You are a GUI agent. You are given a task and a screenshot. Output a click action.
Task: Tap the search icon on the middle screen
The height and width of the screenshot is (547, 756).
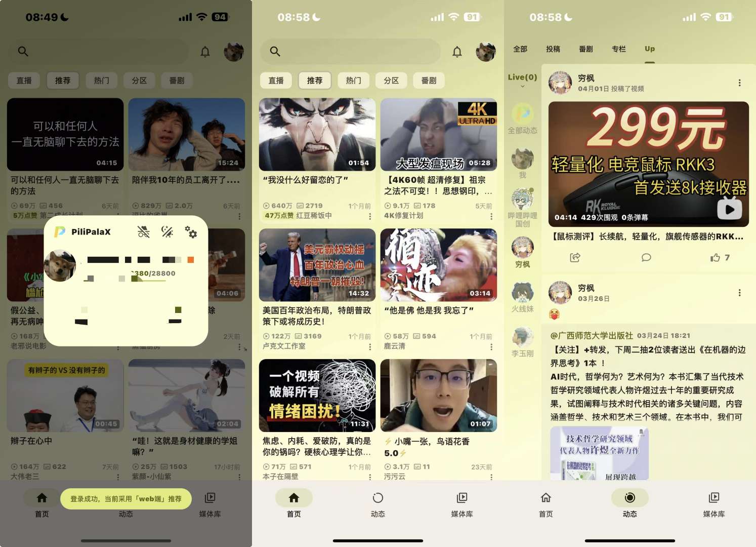click(x=275, y=51)
